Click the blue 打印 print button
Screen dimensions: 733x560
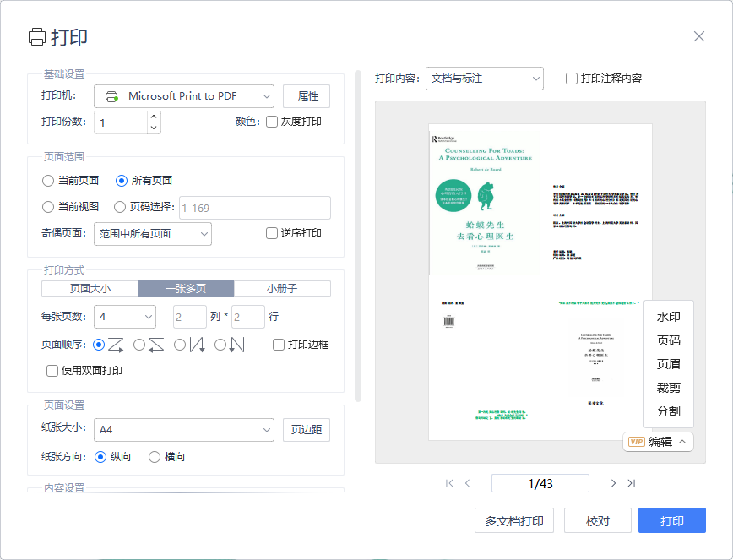tap(672, 521)
